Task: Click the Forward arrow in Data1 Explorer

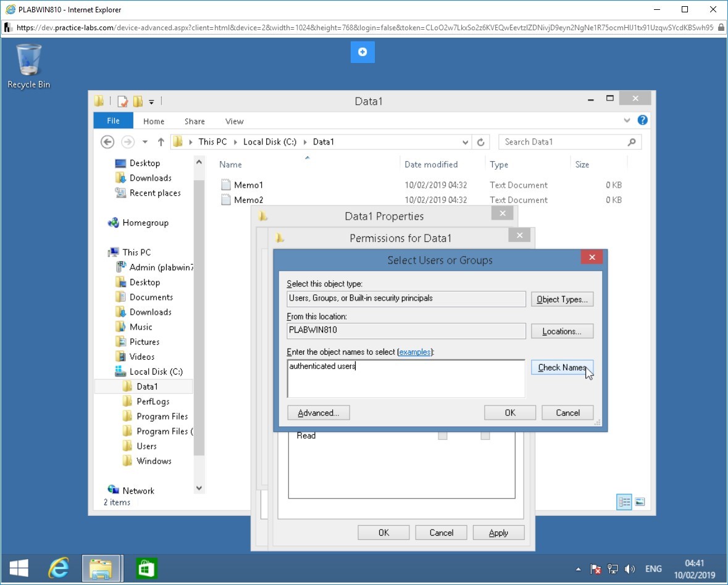Action: coord(128,142)
